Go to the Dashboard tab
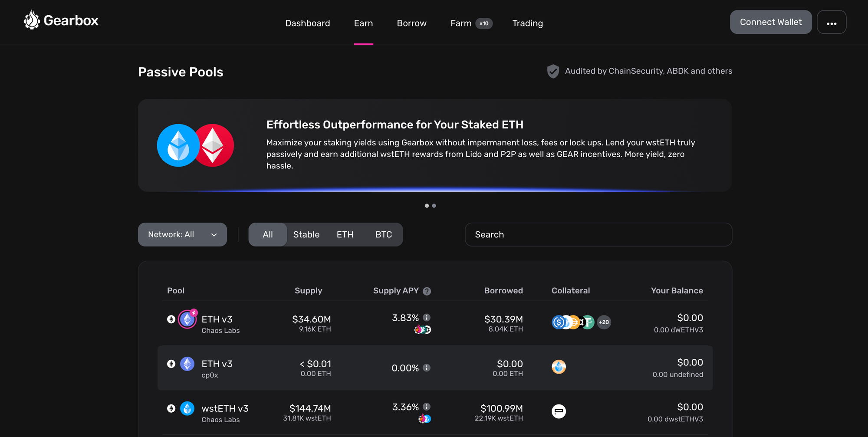This screenshot has height=437, width=868. tap(307, 23)
